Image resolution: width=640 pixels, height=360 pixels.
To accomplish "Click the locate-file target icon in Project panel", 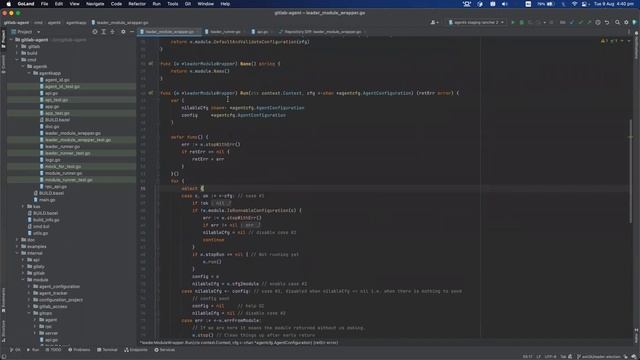I will (x=95, y=32).
